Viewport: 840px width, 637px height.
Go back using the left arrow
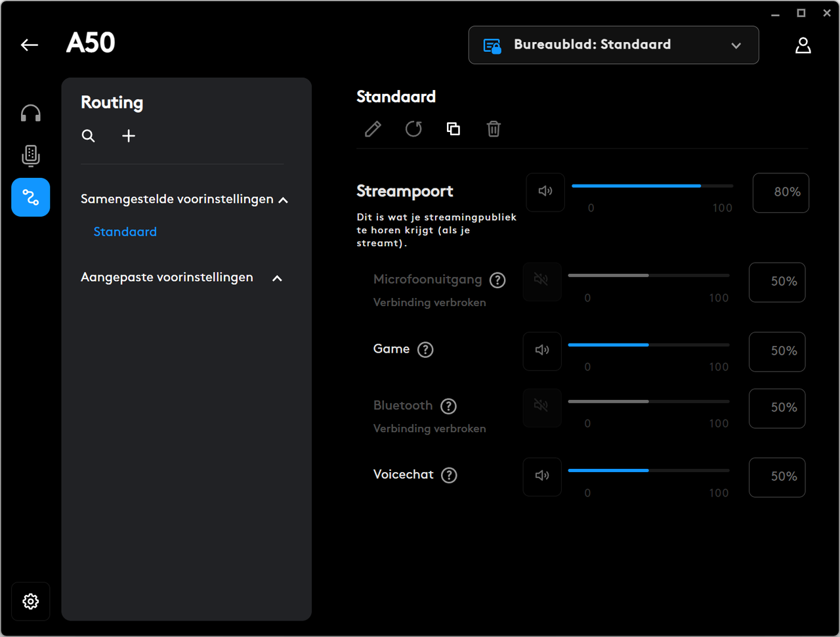coord(30,45)
